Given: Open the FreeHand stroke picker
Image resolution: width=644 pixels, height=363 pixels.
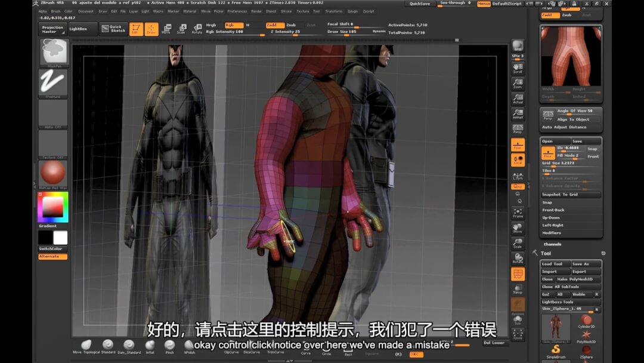Looking at the screenshot, I should (x=53, y=84).
